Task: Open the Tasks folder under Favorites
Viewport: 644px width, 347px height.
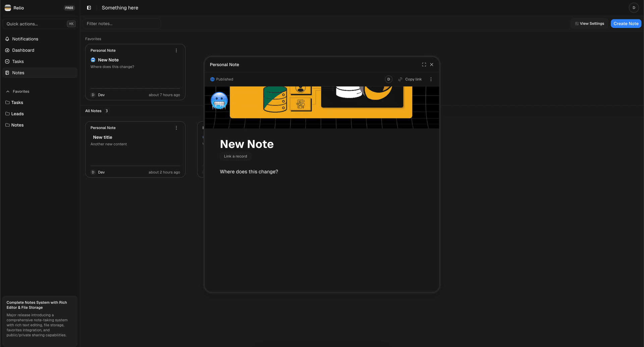Action: tap(17, 103)
